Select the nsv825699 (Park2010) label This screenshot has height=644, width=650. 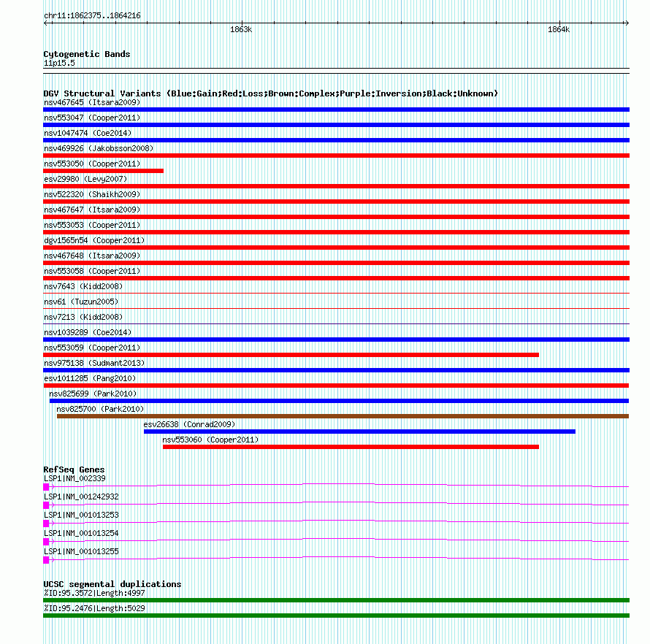93,394
